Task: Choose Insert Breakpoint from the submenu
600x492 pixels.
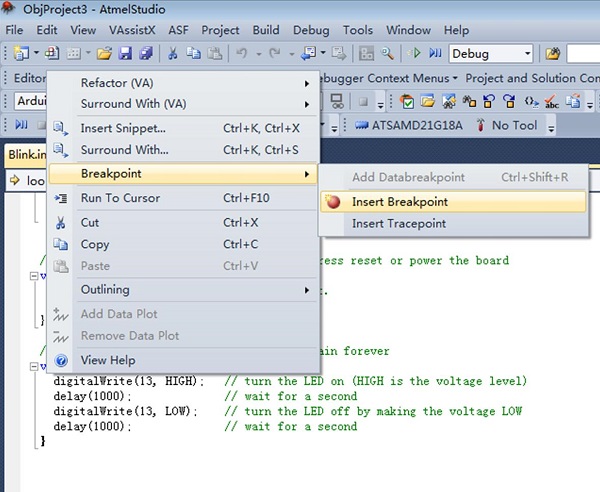Action: coord(399,202)
